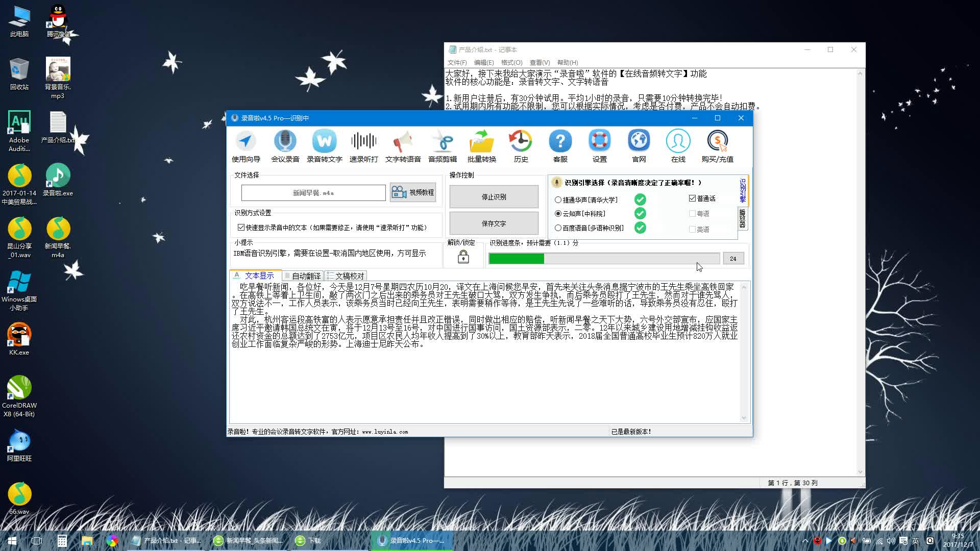The image size is (980, 551).
Task: Toggle the 普通话 language checkbox
Action: click(693, 198)
